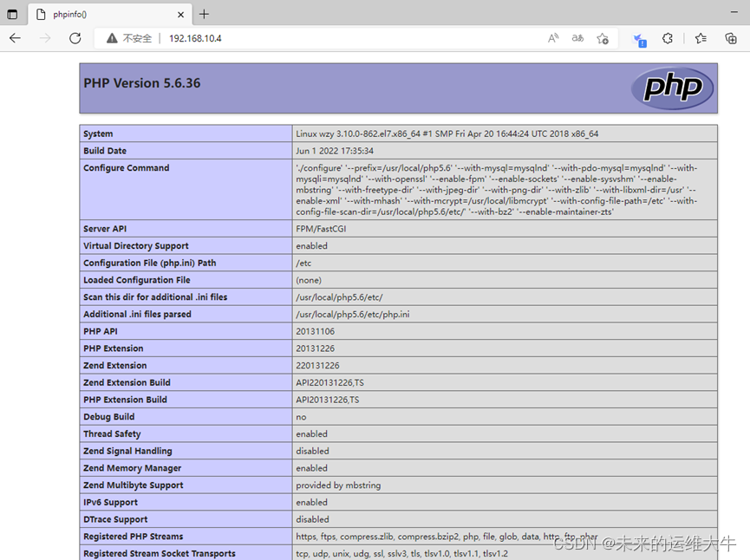
Task: Click the PHP API value 20131106
Action: (316, 331)
